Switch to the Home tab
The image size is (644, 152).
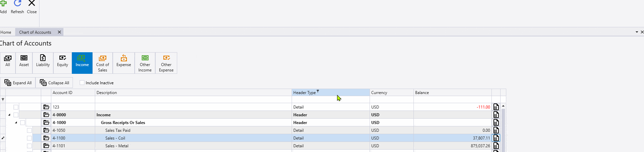pyautogui.click(x=6, y=32)
